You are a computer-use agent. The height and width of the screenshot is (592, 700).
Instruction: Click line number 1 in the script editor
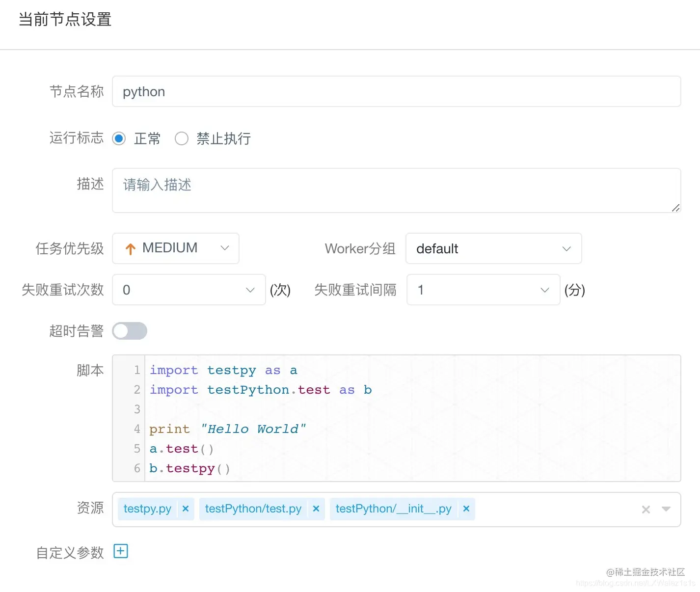pos(136,370)
